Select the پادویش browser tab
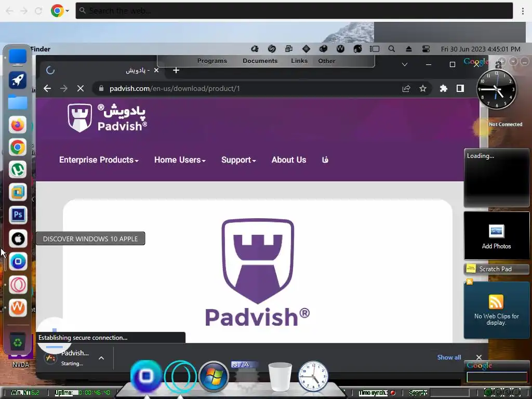The image size is (532, 399). click(102, 70)
